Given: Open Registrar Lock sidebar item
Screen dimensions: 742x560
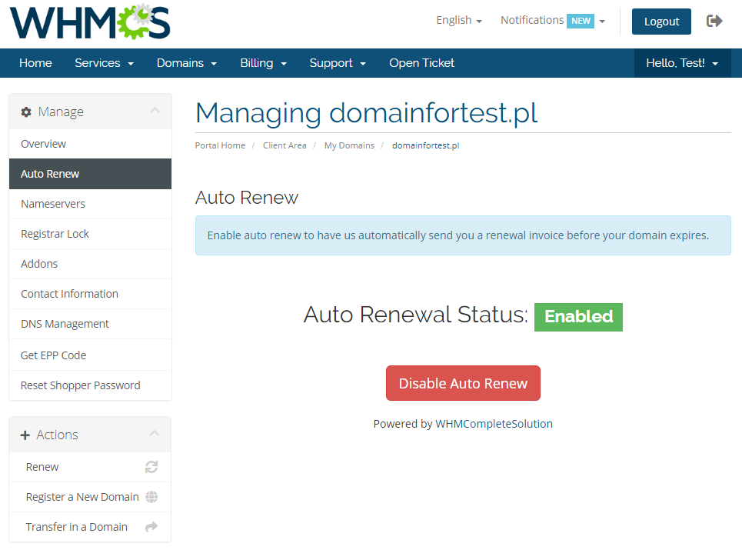Looking at the screenshot, I should (90, 234).
